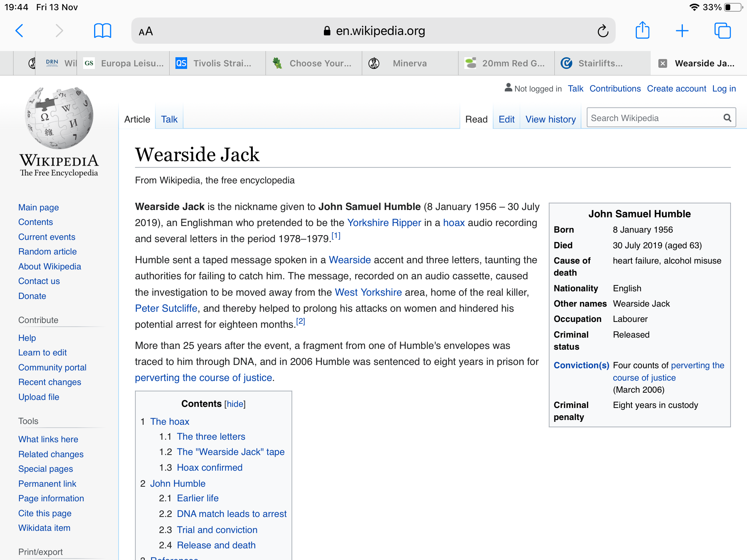The height and width of the screenshot is (560, 747).
Task: Go back using Safari back arrow
Action: click(x=20, y=31)
